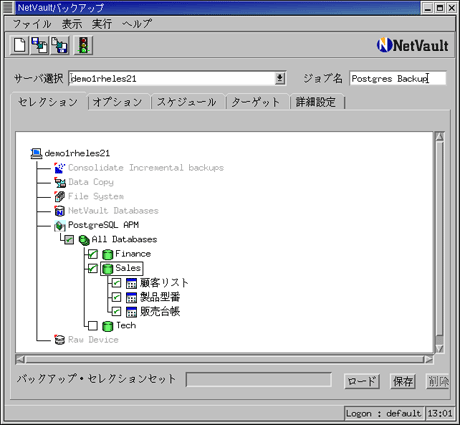Image resolution: width=460 pixels, height=425 pixels.
Task: Click the NetVault logo
Action: pos(413,45)
